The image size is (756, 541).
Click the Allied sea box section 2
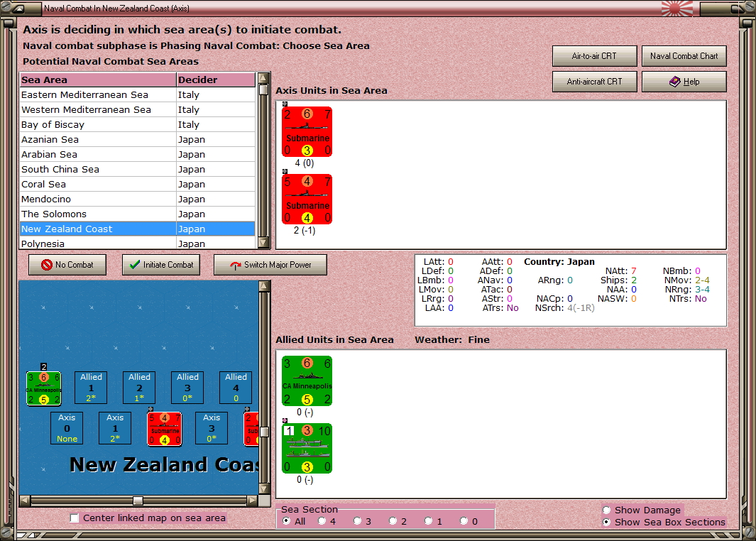tap(139, 387)
